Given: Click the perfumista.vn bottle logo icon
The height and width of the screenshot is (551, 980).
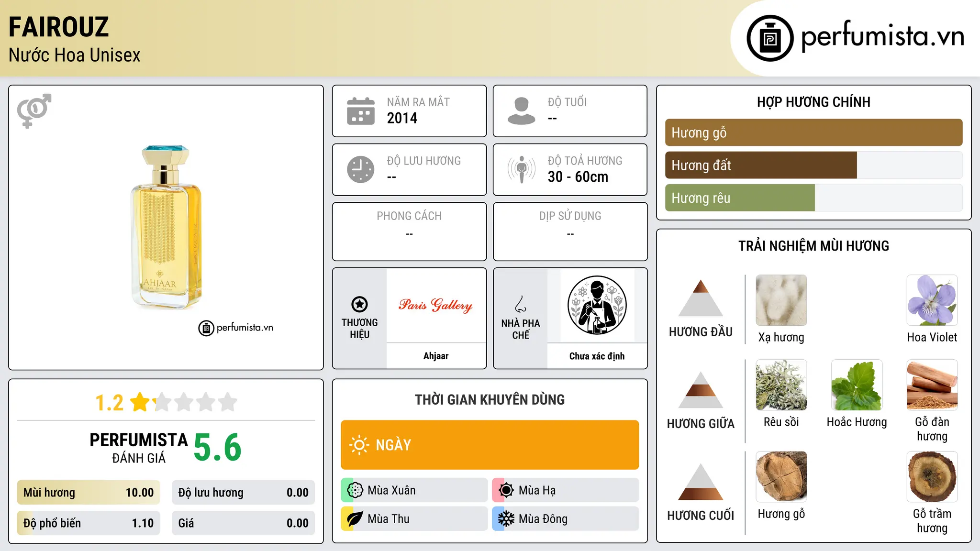Looking at the screenshot, I should coord(770,38).
